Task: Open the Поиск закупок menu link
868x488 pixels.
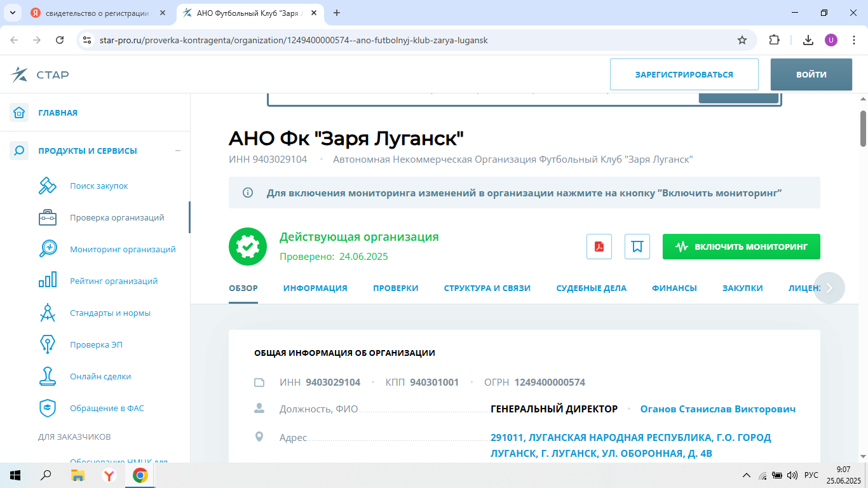Action: point(99,186)
